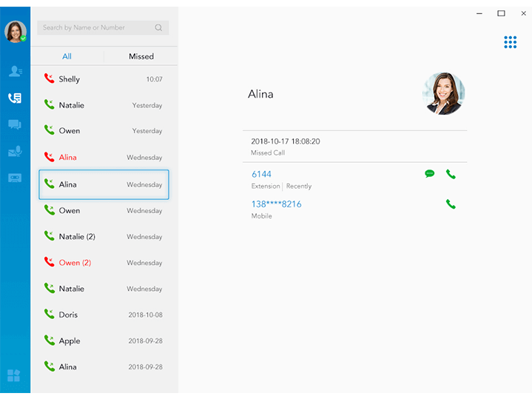Click Alina's contact photo
532x399 pixels.
[443, 93]
